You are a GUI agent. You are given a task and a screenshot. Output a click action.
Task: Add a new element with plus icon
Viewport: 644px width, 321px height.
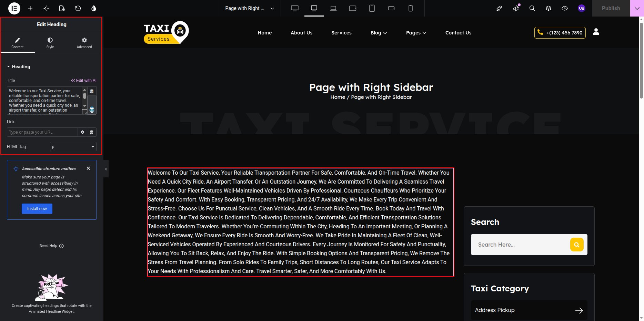(x=30, y=8)
